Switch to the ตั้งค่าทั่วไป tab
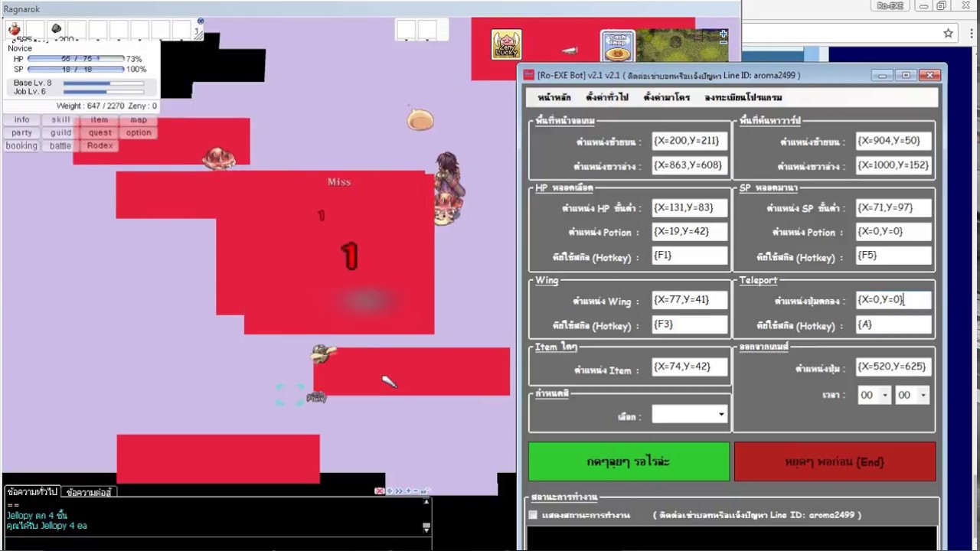 tap(606, 97)
